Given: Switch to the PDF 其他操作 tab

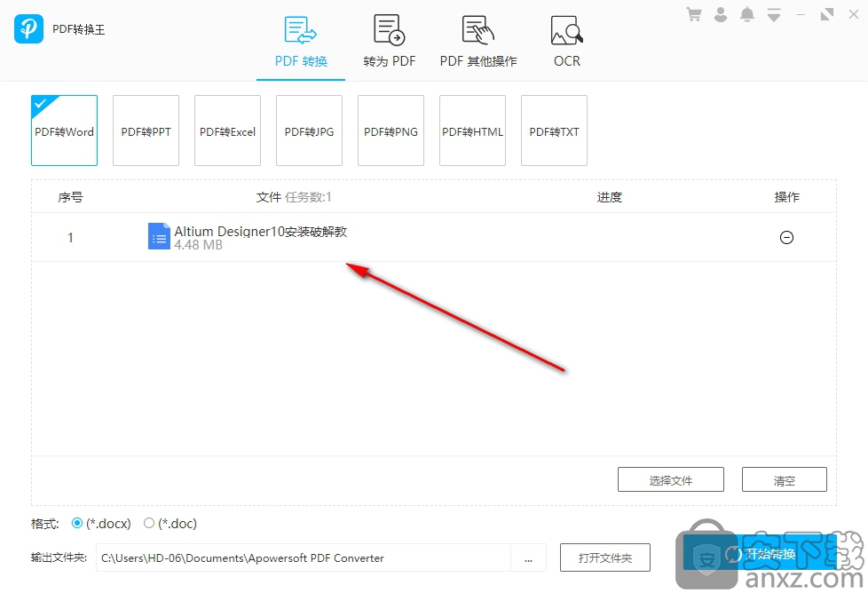Looking at the screenshot, I should pyautogui.click(x=478, y=42).
